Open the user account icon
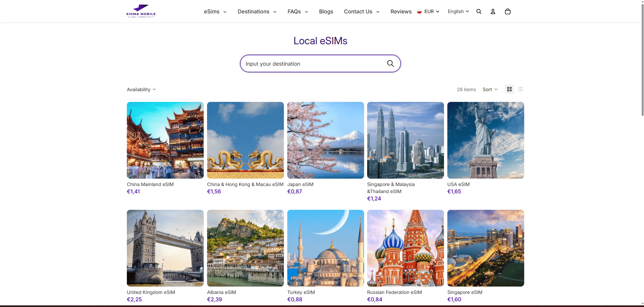 tap(493, 11)
